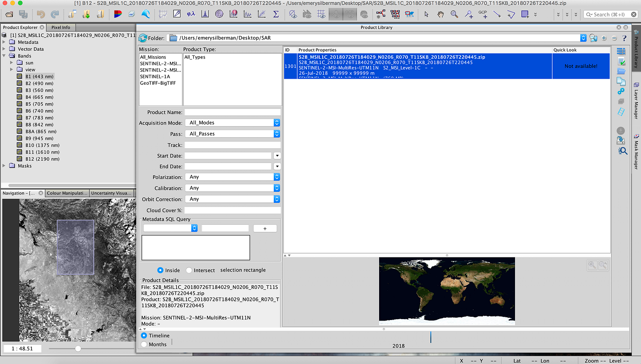Click the Sigma statistics icon

[x=276, y=14]
